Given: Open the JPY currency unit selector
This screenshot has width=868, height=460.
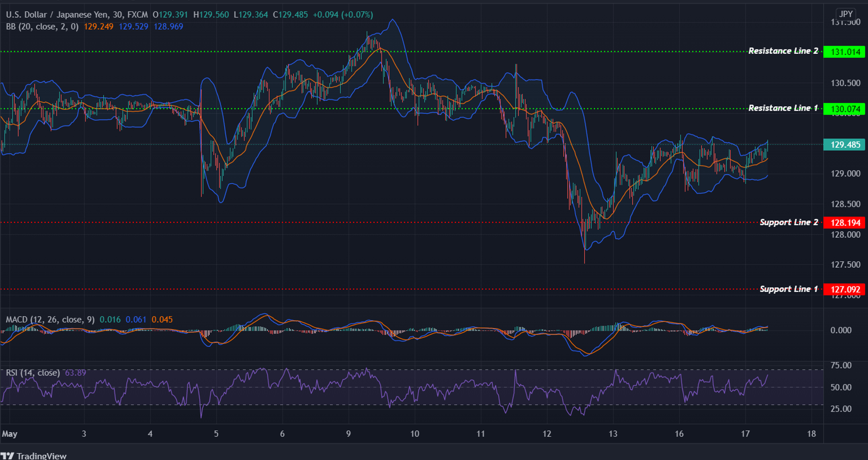Looking at the screenshot, I should click(845, 14).
